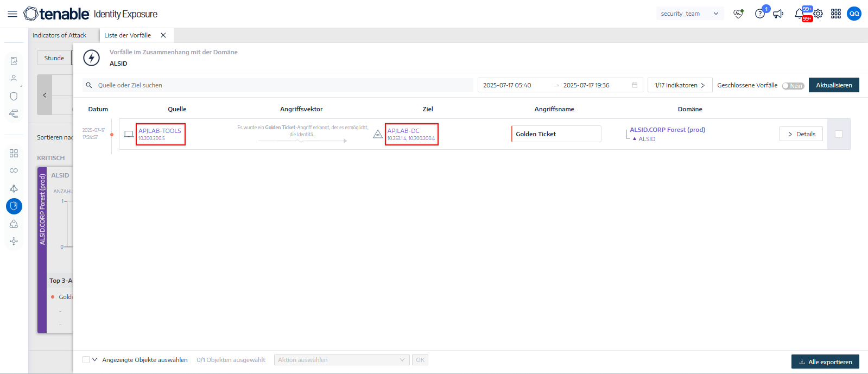This screenshot has height=374, width=868.
Task: Close the Liste der Vorfälle tab
Action: click(x=163, y=35)
